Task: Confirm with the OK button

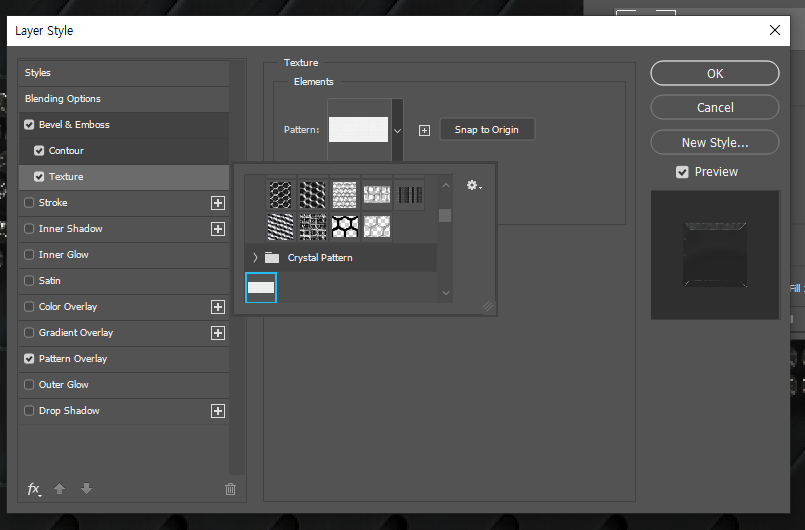Action: [x=715, y=73]
